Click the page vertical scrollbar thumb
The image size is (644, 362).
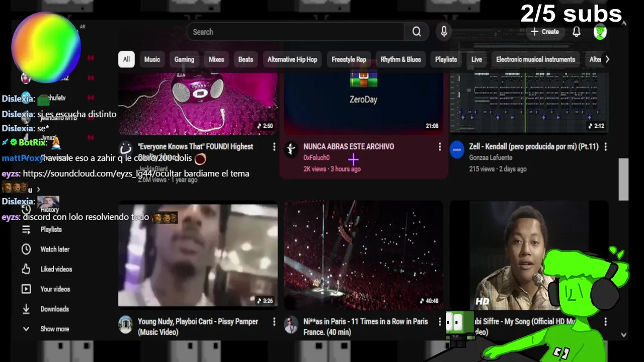pos(623,179)
